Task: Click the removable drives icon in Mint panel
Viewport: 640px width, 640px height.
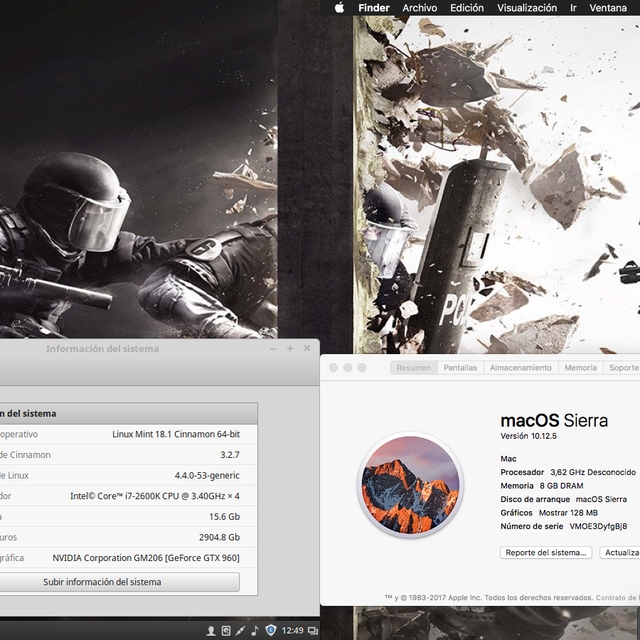Action: coord(226,631)
